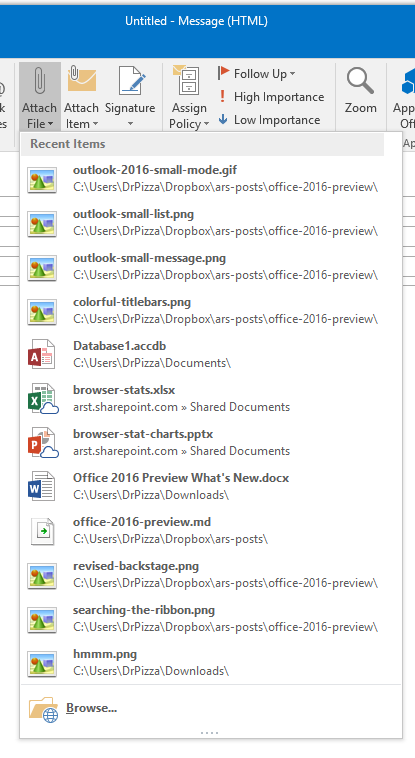Toggle Low Importance for the message
This screenshot has height=758, width=415.
(269, 120)
